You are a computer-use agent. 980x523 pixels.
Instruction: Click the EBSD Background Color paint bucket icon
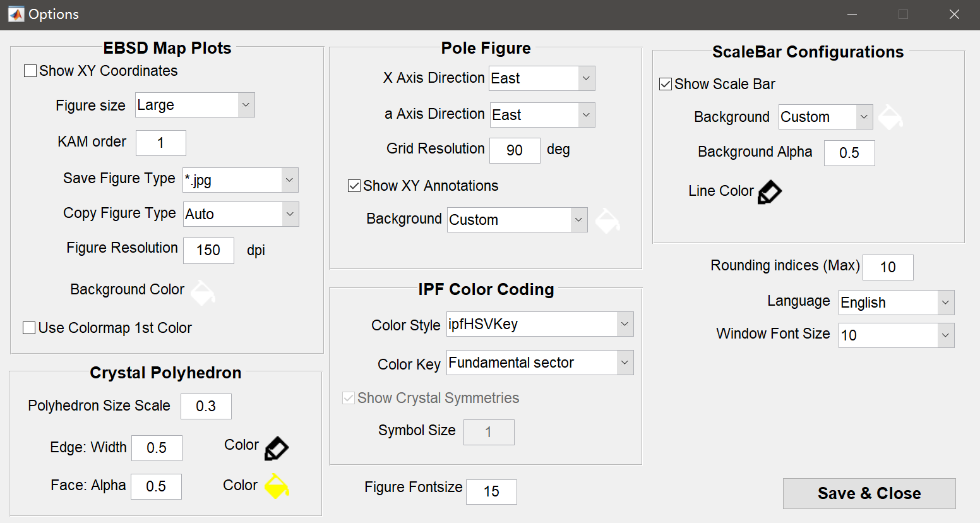[203, 292]
